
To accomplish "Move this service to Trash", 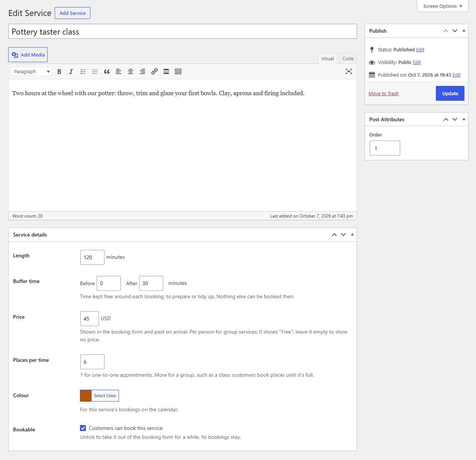I will click(383, 93).
